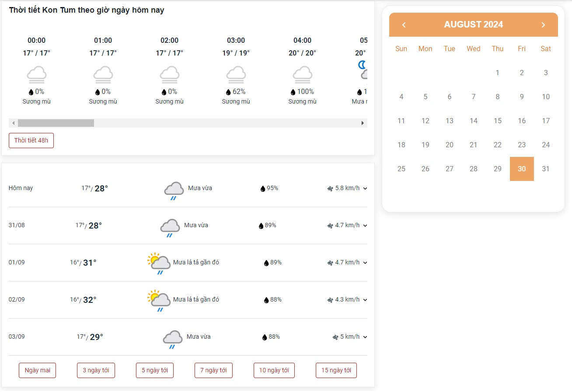Click the '01/09' date label
The height and width of the screenshot is (392, 572).
[17, 263]
